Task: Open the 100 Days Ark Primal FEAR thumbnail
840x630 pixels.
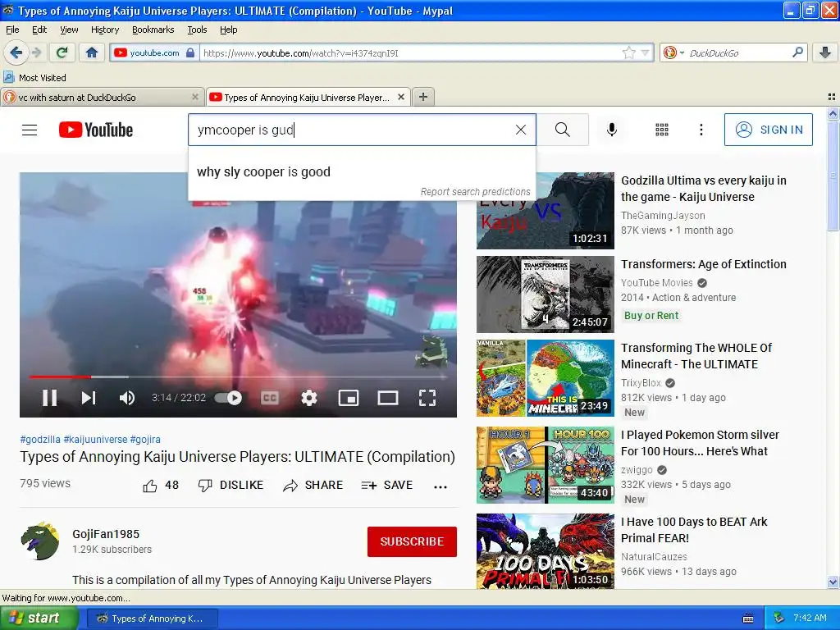Action: tap(546, 552)
